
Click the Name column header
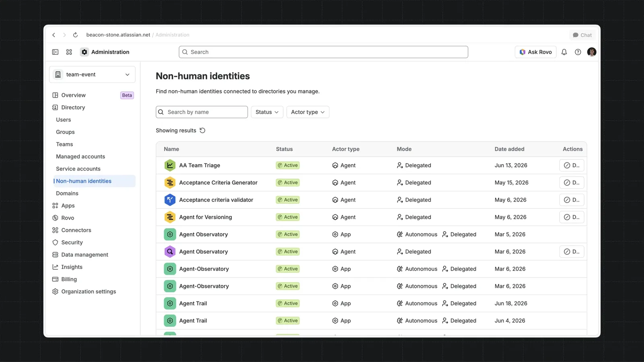(171, 149)
